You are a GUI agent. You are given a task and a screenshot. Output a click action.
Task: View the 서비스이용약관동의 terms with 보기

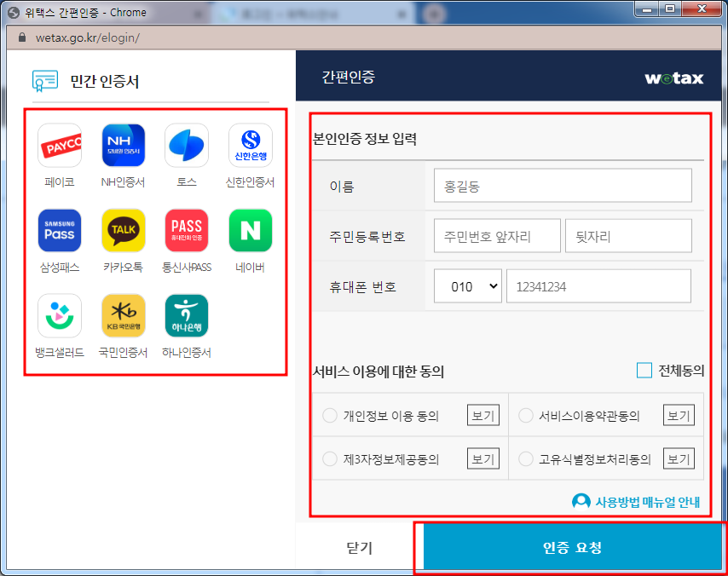(679, 415)
